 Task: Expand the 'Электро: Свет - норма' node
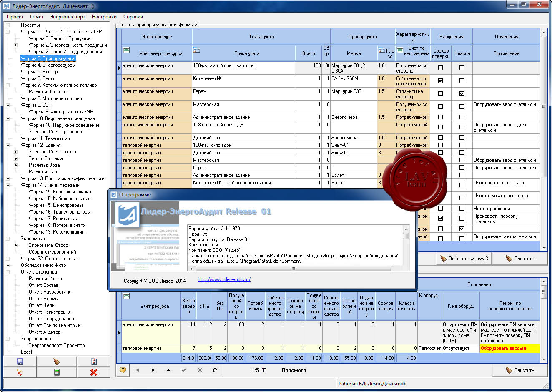pos(15,152)
